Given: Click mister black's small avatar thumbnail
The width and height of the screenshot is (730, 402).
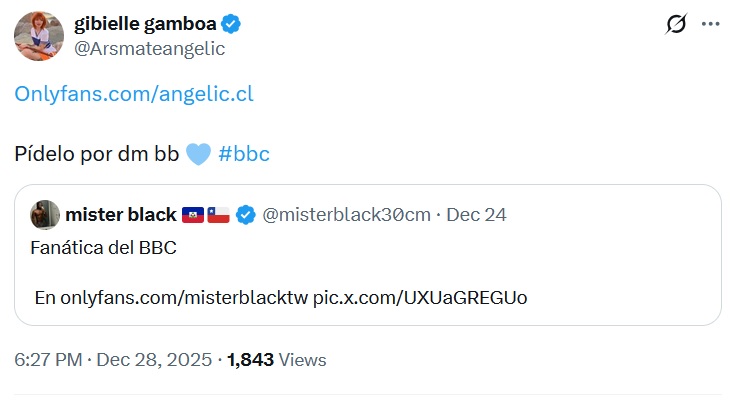Looking at the screenshot, I should pos(46,215).
